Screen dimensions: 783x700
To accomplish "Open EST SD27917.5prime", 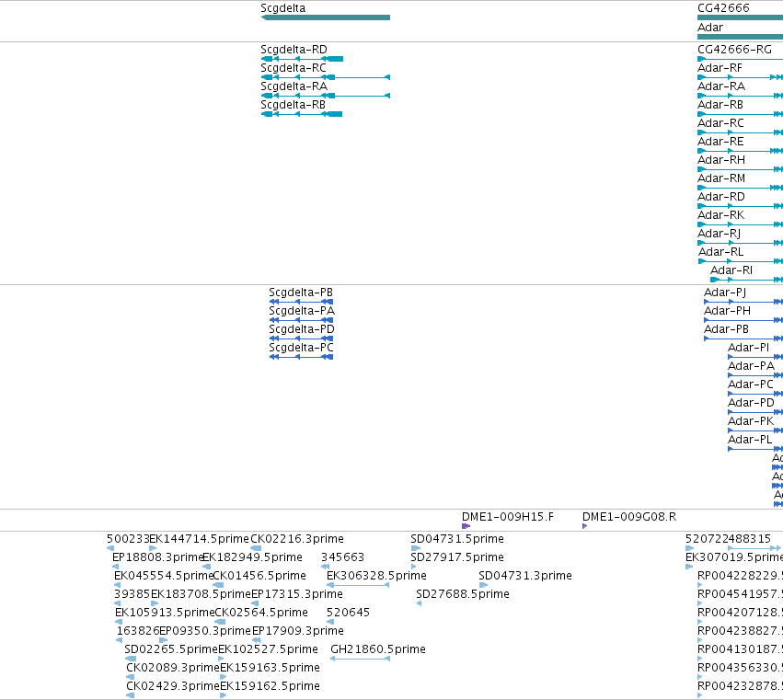I will (x=457, y=557).
